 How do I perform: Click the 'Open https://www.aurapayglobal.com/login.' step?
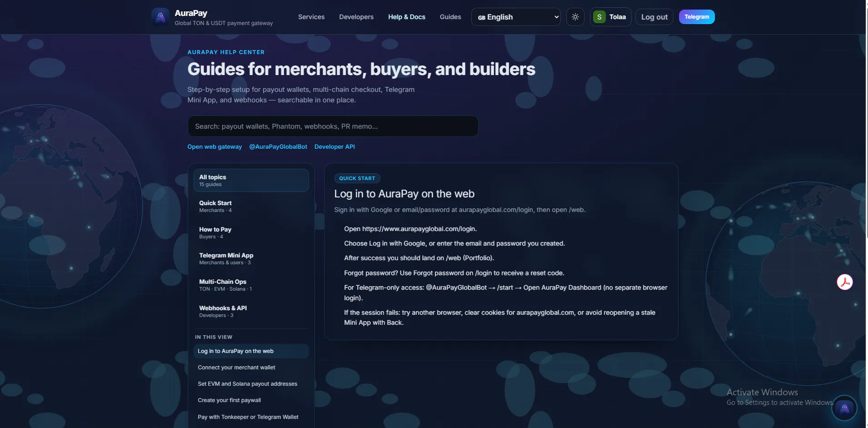410,229
